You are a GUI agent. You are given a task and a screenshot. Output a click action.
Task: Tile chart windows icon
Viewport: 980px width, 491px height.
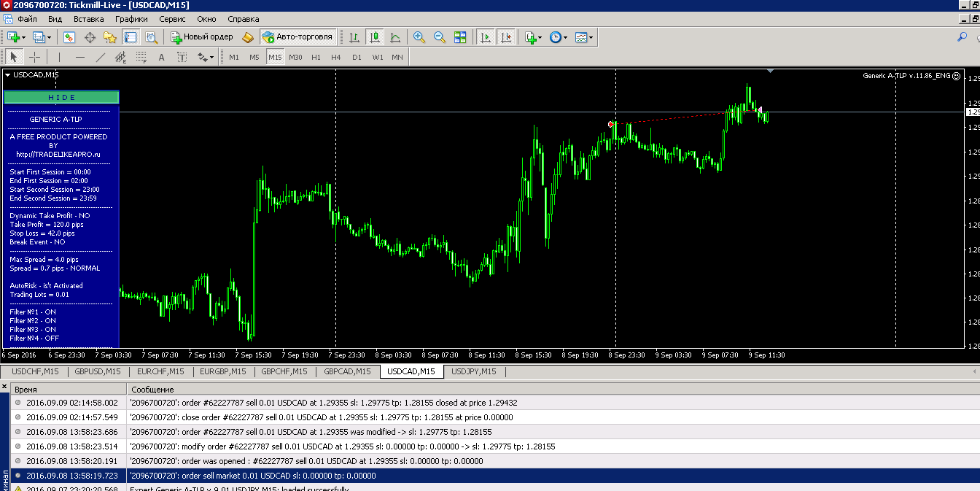point(460,36)
